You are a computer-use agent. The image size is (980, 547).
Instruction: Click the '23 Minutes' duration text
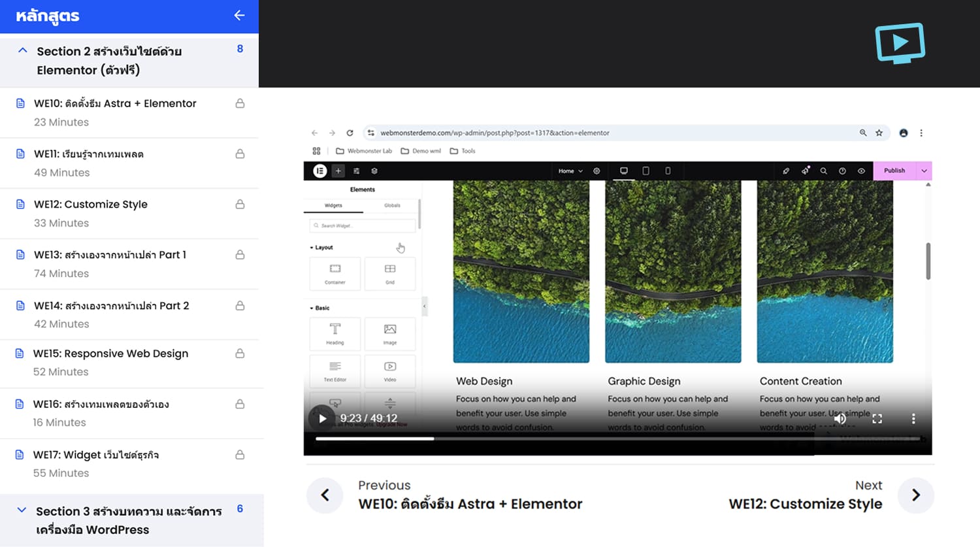pos(61,122)
